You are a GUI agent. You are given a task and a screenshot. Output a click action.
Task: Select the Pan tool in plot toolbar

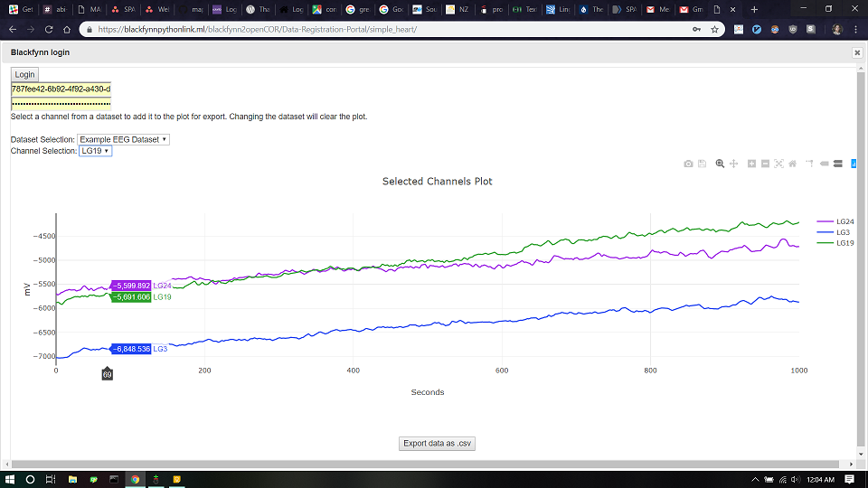[x=733, y=164]
